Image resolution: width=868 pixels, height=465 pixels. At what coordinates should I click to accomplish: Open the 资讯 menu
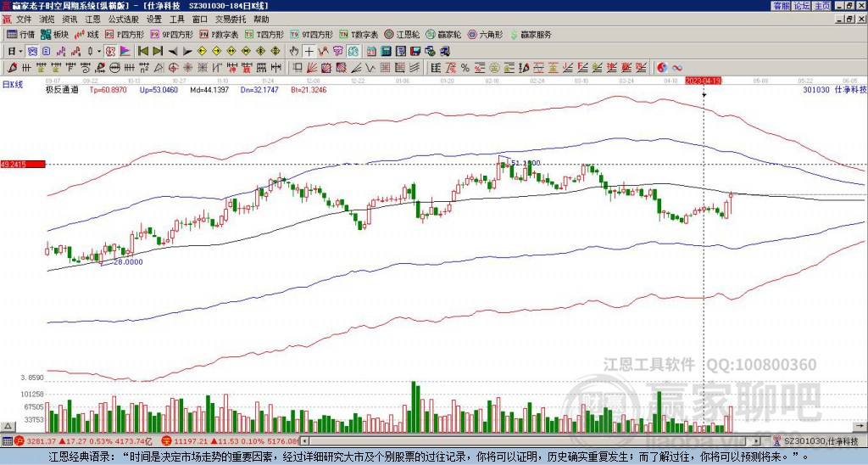point(70,20)
